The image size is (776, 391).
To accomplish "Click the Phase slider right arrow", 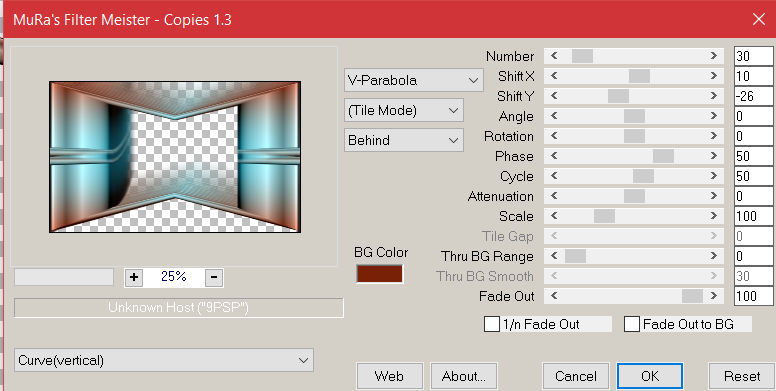I will pos(714,156).
